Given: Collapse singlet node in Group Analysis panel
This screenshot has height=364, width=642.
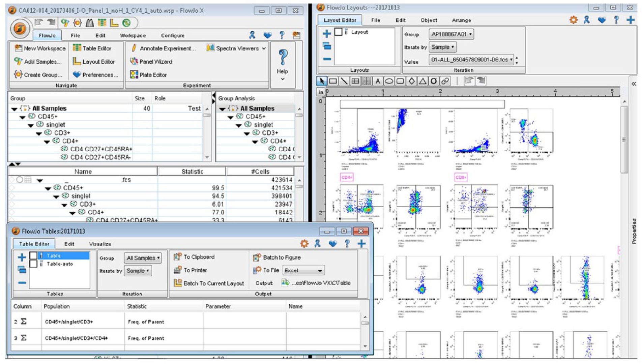Looking at the screenshot, I should coord(239,125).
